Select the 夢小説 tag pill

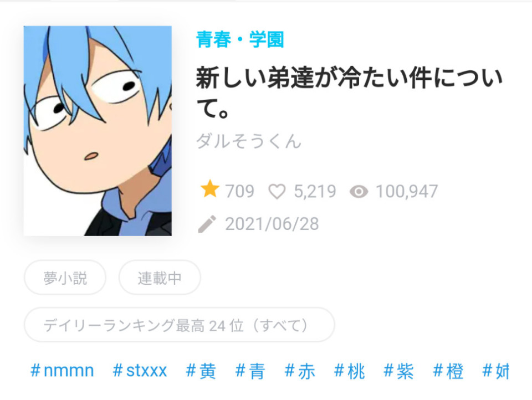tap(65, 278)
